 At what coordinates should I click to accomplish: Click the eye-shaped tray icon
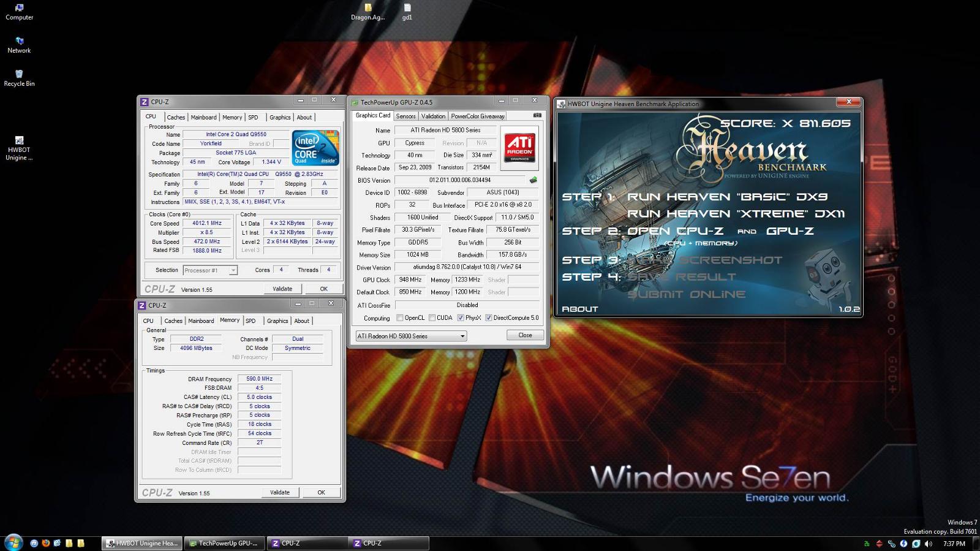916,544
